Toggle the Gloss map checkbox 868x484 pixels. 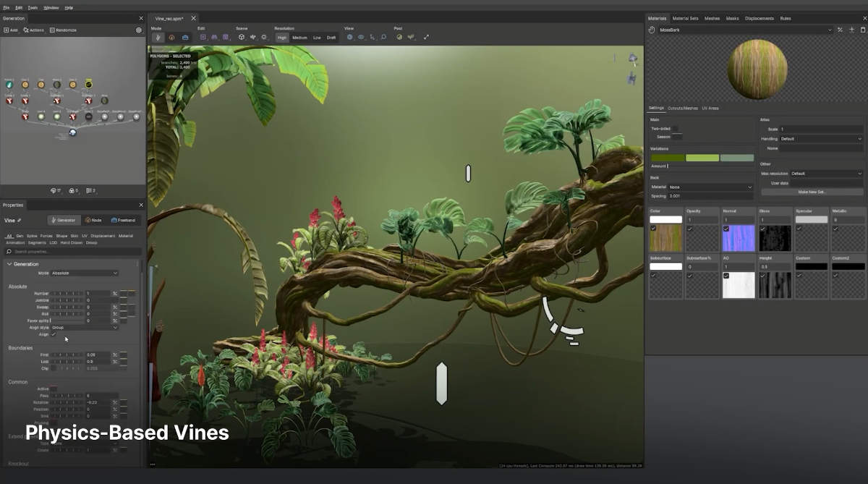click(x=762, y=229)
